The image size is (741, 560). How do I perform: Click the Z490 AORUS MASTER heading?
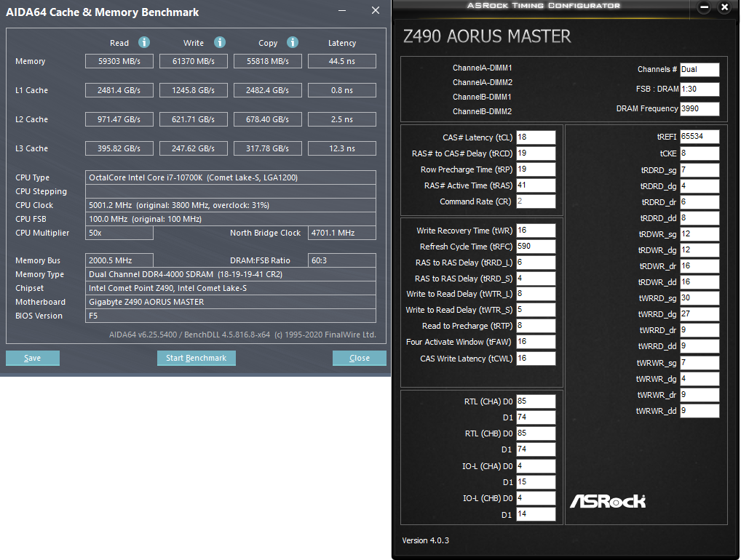487,36
